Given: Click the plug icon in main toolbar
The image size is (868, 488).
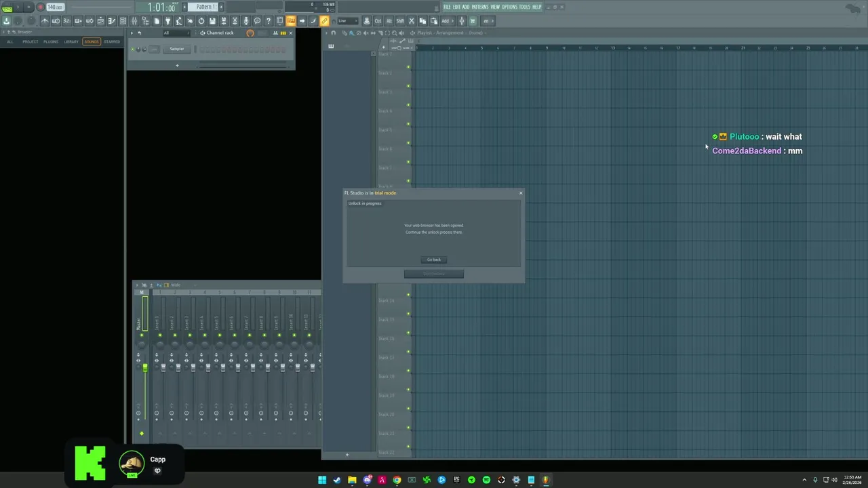Looking at the screenshot, I should tap(167, 21).
